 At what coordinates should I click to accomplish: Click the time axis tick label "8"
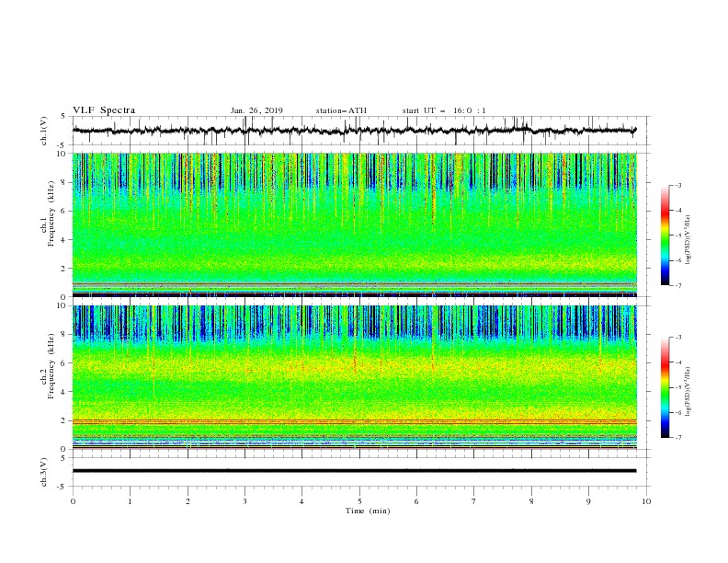click(531, 501)
